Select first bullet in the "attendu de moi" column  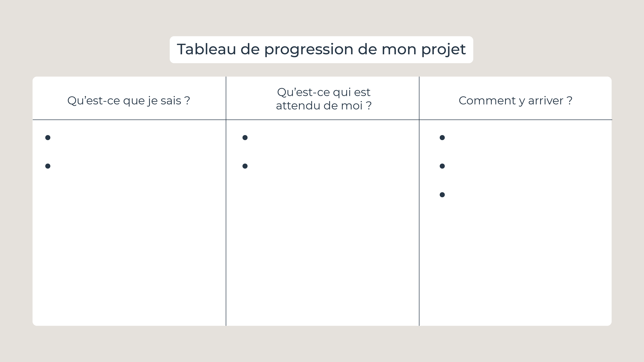[x=245, y=138]
